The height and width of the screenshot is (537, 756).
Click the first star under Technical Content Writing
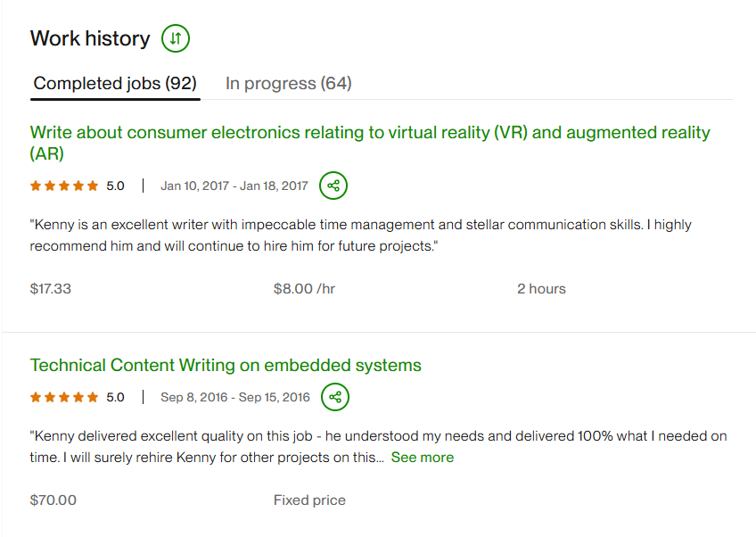point(36,397)
